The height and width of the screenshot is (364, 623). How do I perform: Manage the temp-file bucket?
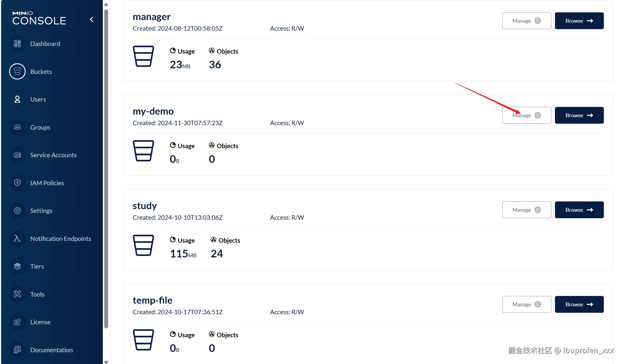526,305
